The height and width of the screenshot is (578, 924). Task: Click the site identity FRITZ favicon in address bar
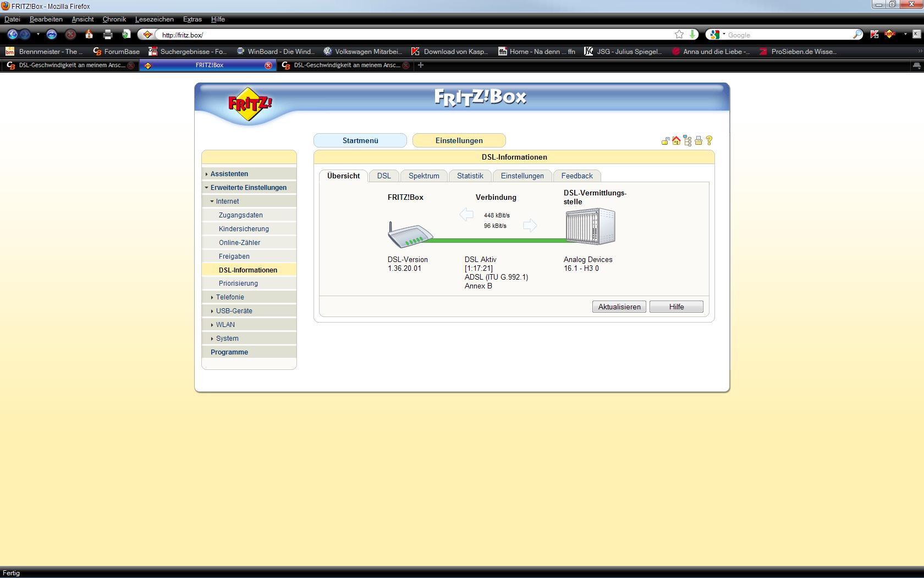(x=147, y=35)
